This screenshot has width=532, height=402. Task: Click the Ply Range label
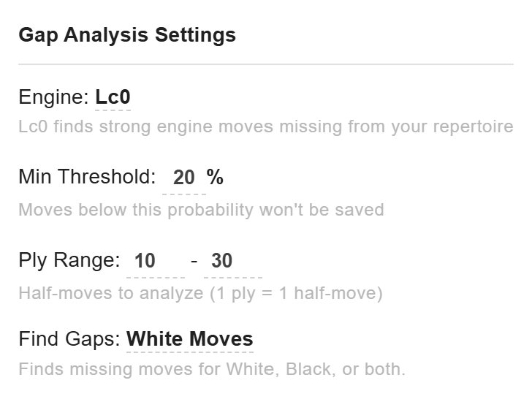(69, 261)
